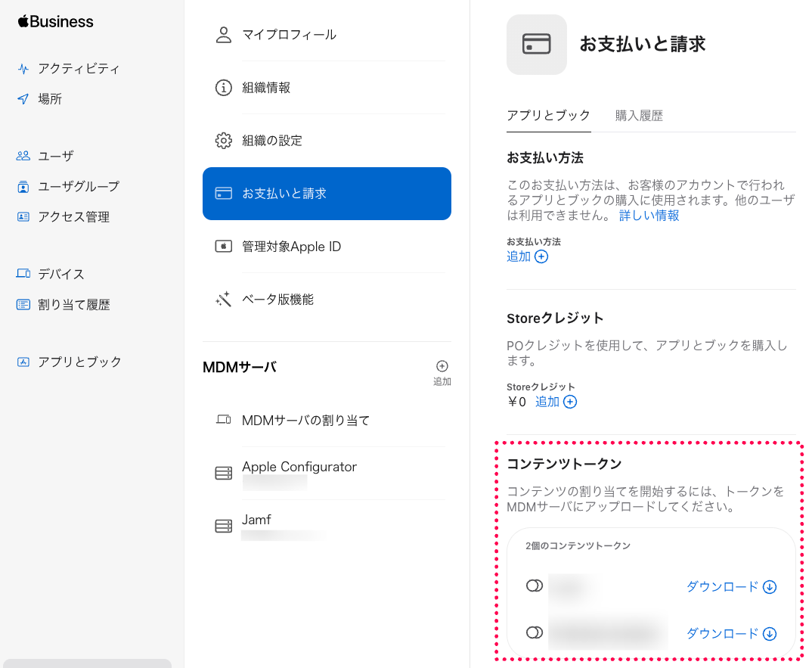This screenshot has height=668, width=812.
Task: Toggle the first content token switch
Action: click(x=534, y=586)
